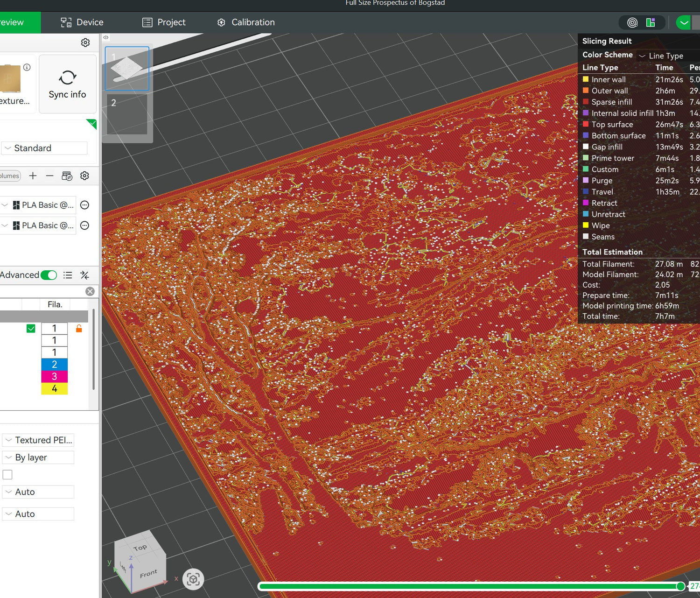Open settings gear above the Sync info button
This screenshot has width=700, height=598.
(85, 42)
